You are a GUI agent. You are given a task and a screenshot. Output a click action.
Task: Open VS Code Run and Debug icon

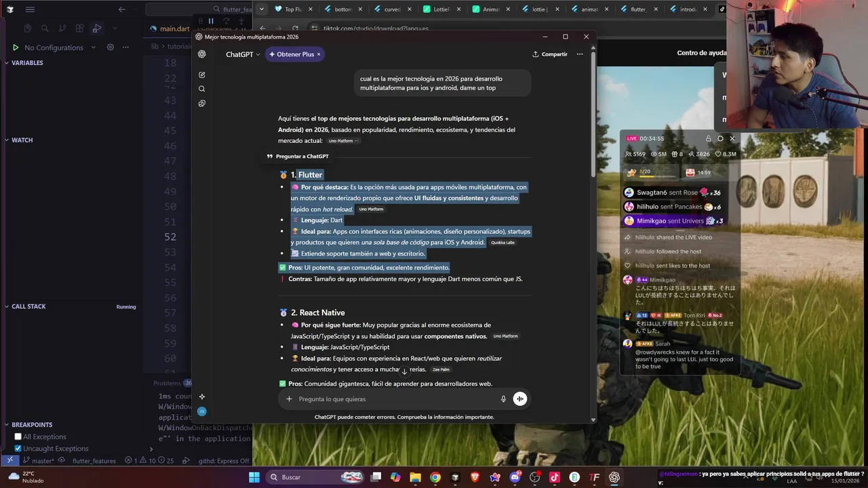pos(97,28)
